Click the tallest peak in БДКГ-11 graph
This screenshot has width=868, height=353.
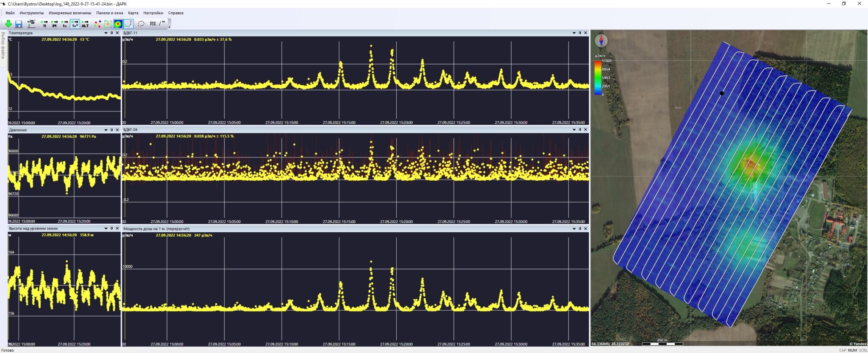(x=371, y=46)
